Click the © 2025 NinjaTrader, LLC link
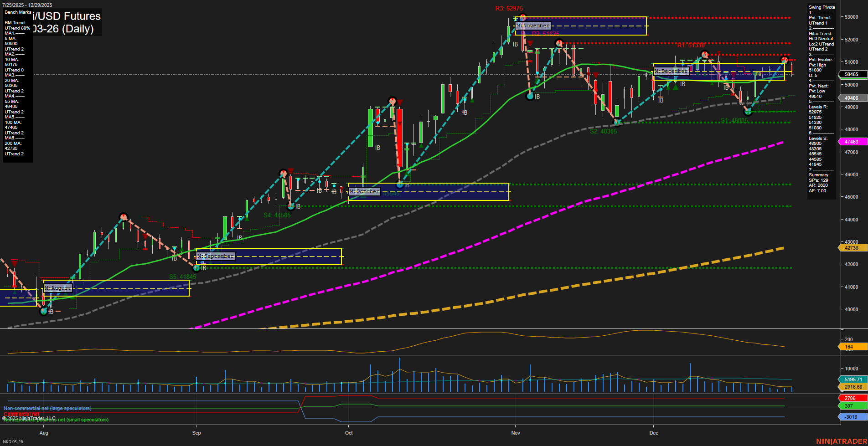The image size is (868, 446). point(28,417)
